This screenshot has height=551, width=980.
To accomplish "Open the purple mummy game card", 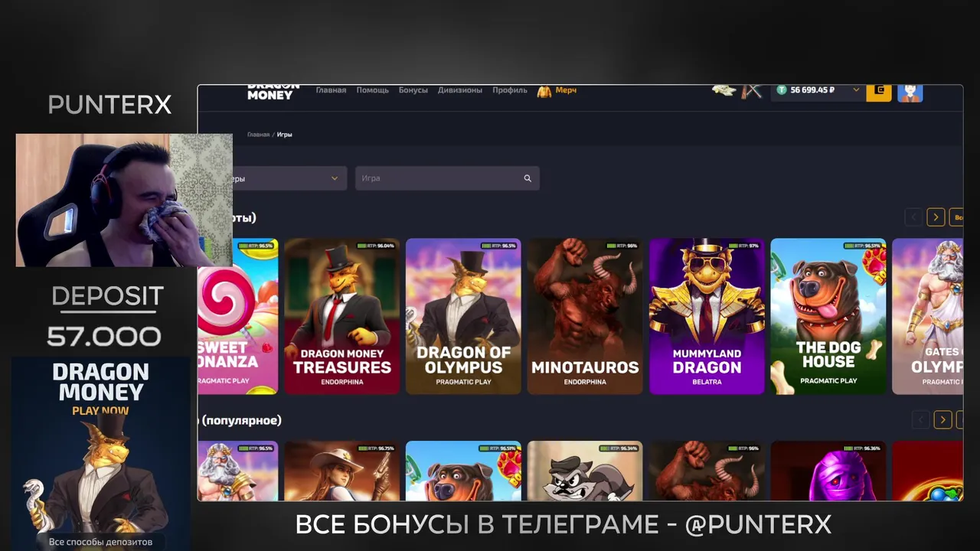I will [x=828, y=471].
